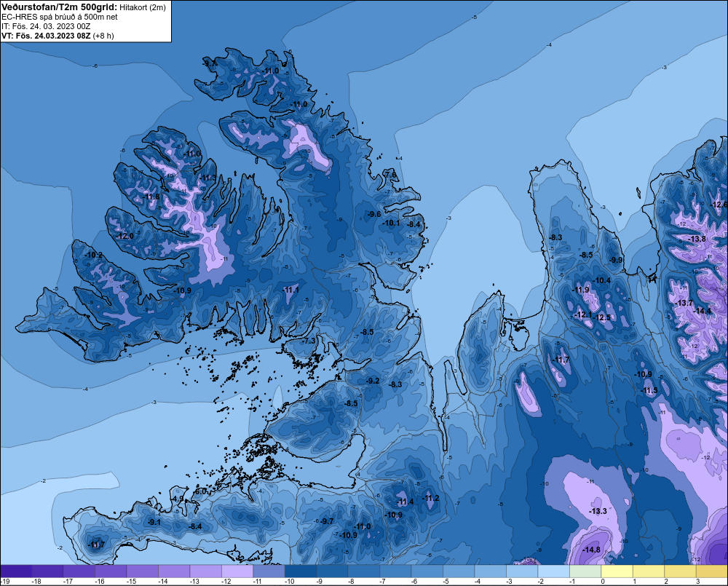Click the -11.3 temperature value
This screenshot has width=728, height=586.
coord(208,178)
